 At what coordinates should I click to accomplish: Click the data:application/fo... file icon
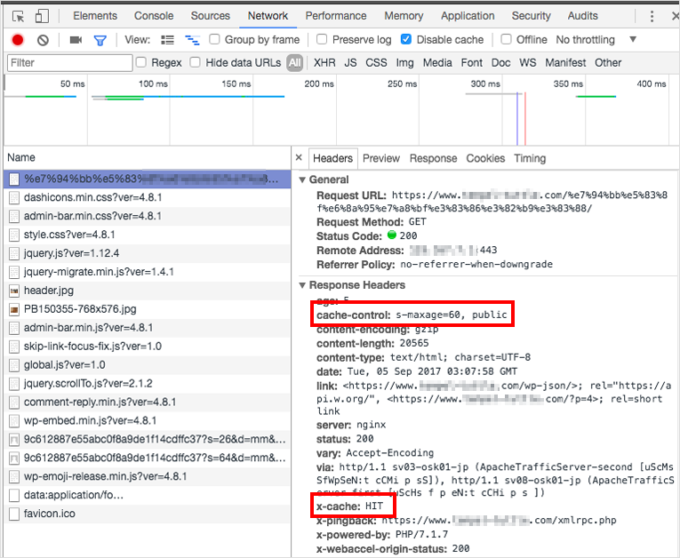click(14, 495)
